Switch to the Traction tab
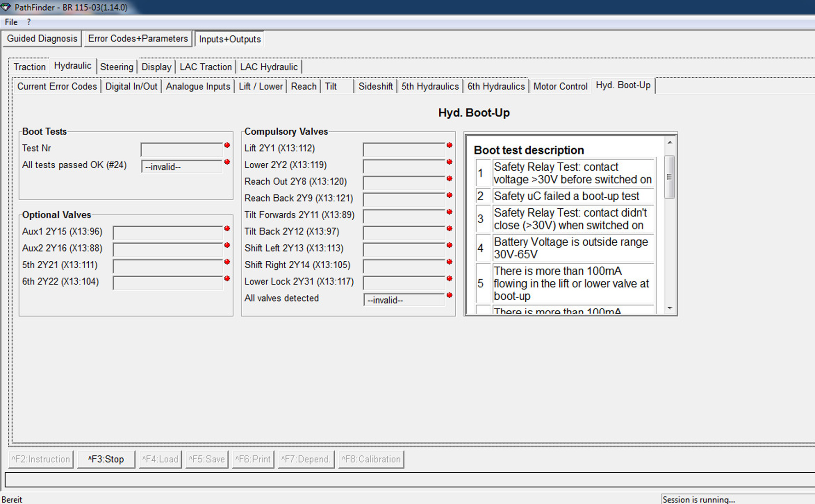 point(29,67)
